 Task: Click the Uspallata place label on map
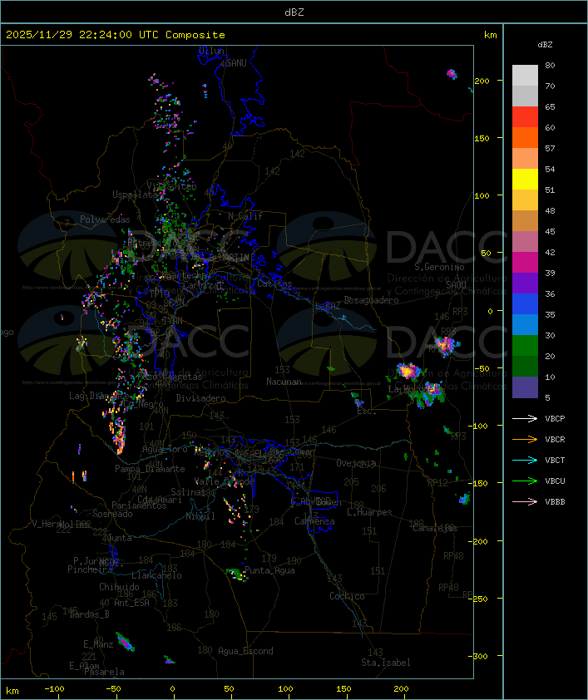pyautogui.click(x=135, y=195)
